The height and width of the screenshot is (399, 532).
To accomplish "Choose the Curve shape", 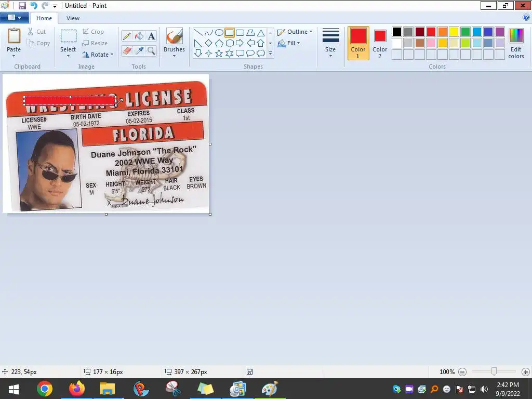I will [209, 33].
